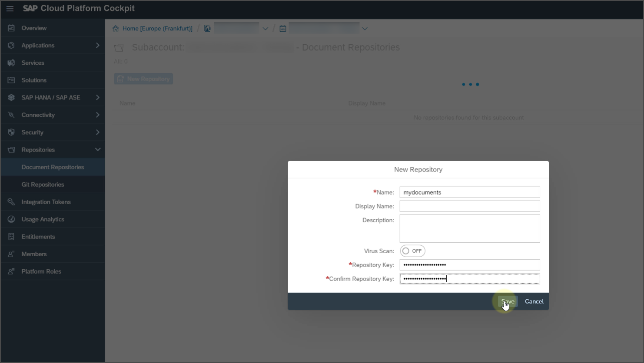
Task: Toggle Virus Scan on
Action: [x=412, y=251]
